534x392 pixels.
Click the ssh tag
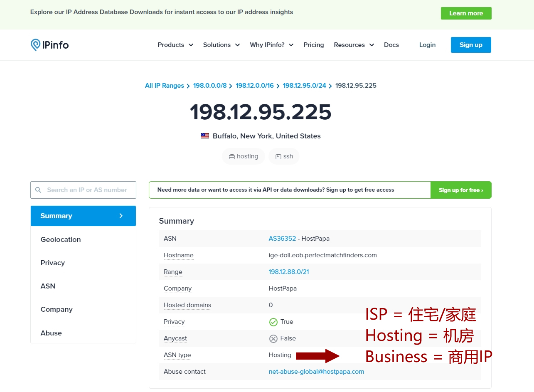284,156
